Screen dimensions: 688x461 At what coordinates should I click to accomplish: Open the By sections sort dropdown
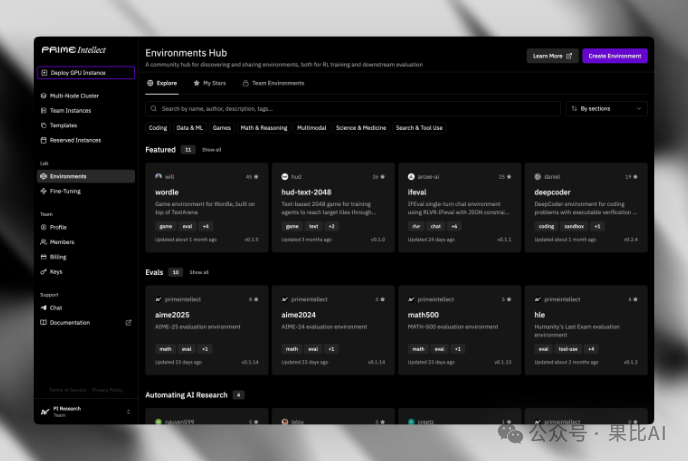click(607, 109)
